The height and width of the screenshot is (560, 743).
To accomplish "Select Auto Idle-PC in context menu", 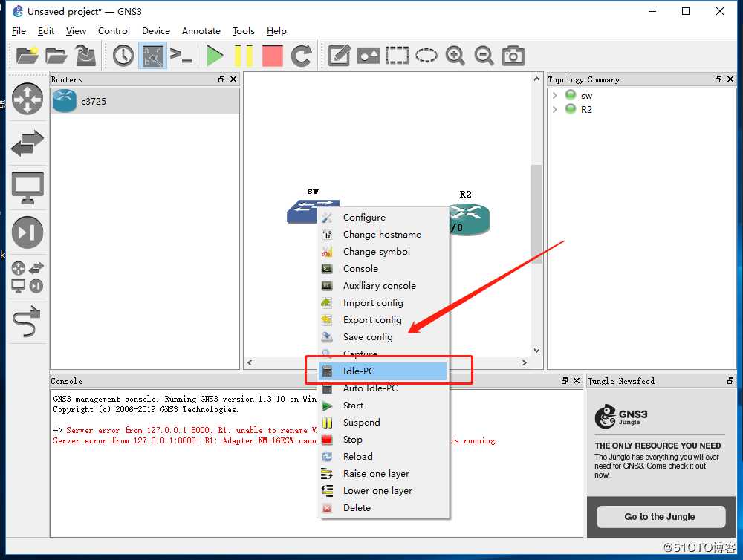I will (x=383, y=388).
